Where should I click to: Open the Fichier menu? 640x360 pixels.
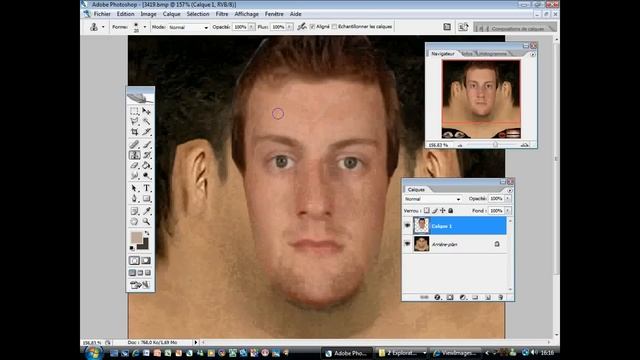coord(102,14)
